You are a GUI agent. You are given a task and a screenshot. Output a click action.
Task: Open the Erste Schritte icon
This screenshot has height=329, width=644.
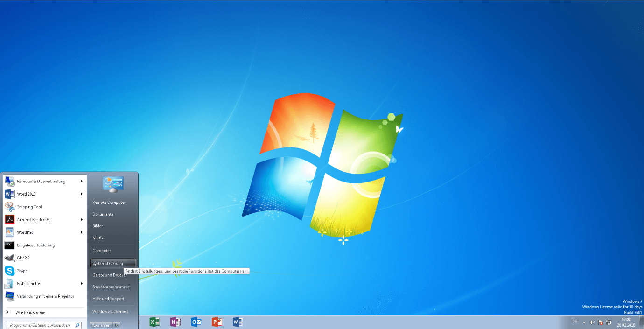(x=10, y=283)
